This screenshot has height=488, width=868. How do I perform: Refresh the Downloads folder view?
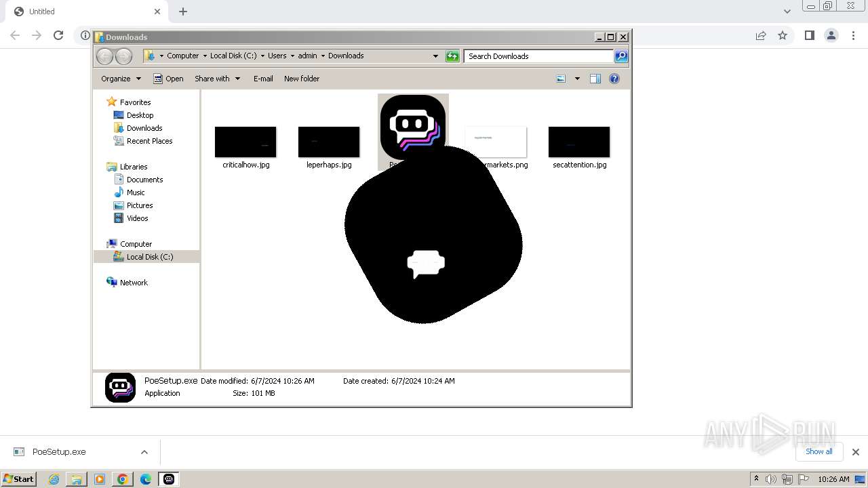tap(452, 56)
